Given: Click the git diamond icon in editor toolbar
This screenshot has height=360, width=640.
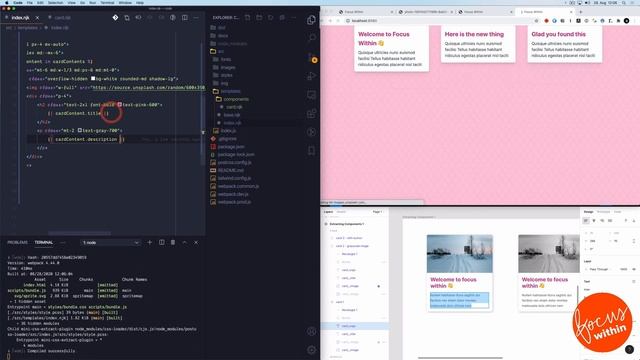Looking at the screenshot, I should point(116,18).
